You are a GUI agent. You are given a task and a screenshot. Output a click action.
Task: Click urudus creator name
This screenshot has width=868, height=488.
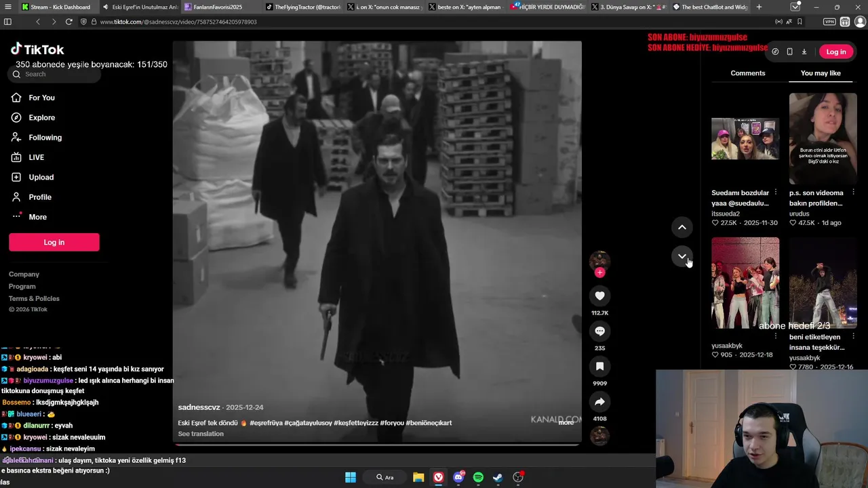pos(800,213)
